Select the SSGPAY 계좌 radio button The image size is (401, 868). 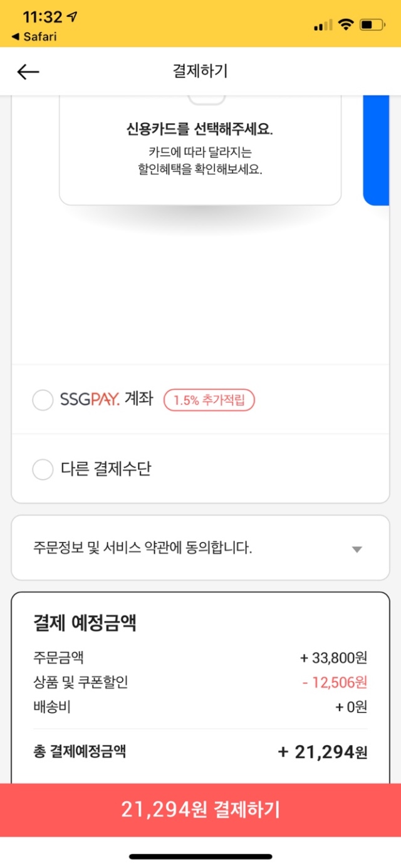(43, 400)
